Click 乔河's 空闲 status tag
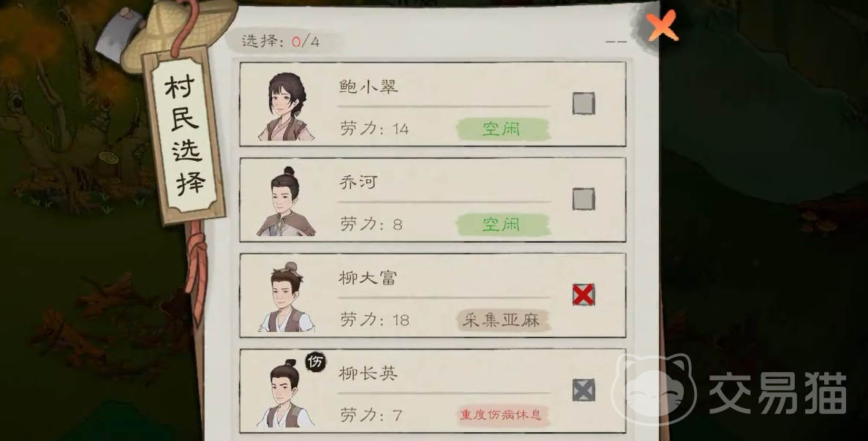The width and height of the screenshot is (868, 441). [502, 225]
